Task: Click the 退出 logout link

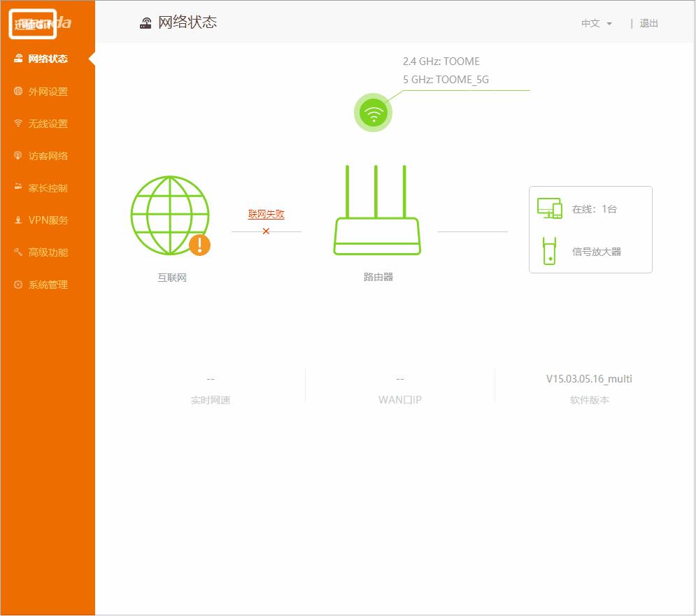Action: click(x=648, y=23)
